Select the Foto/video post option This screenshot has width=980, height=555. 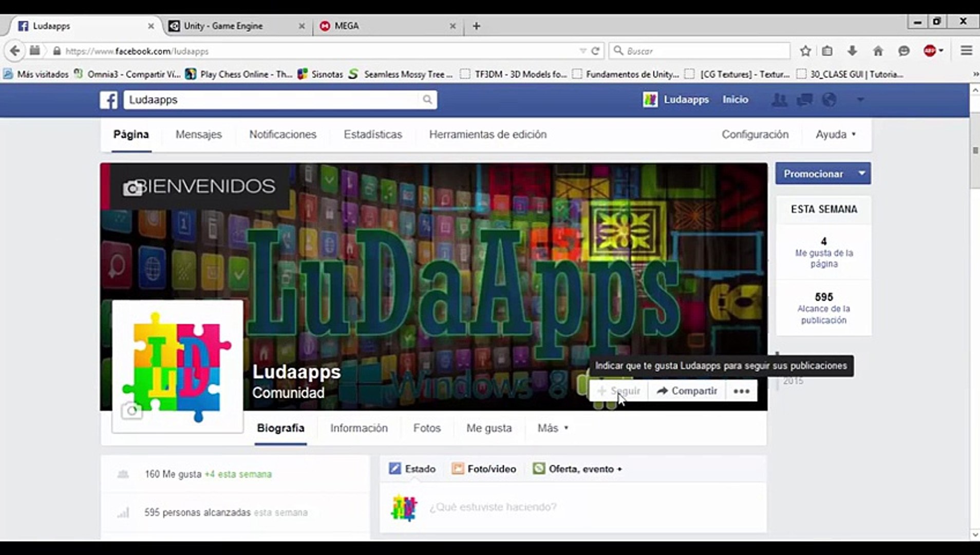click(483, 469)
